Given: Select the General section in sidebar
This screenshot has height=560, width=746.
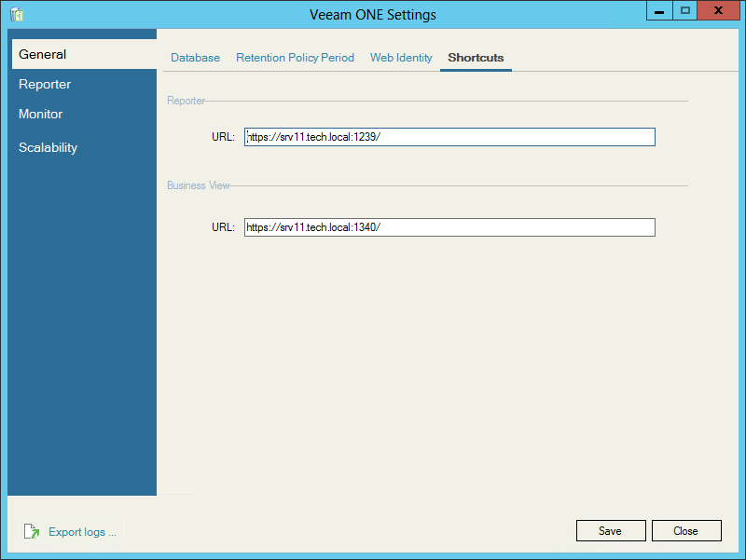Looking at the screenshot, I should tap(84, 54).
